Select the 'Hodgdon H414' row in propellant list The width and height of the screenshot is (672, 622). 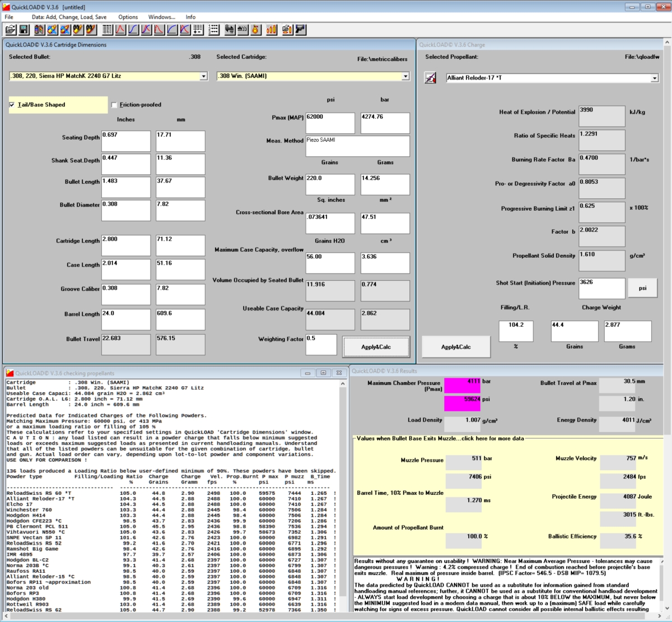[x=171, y=516]
